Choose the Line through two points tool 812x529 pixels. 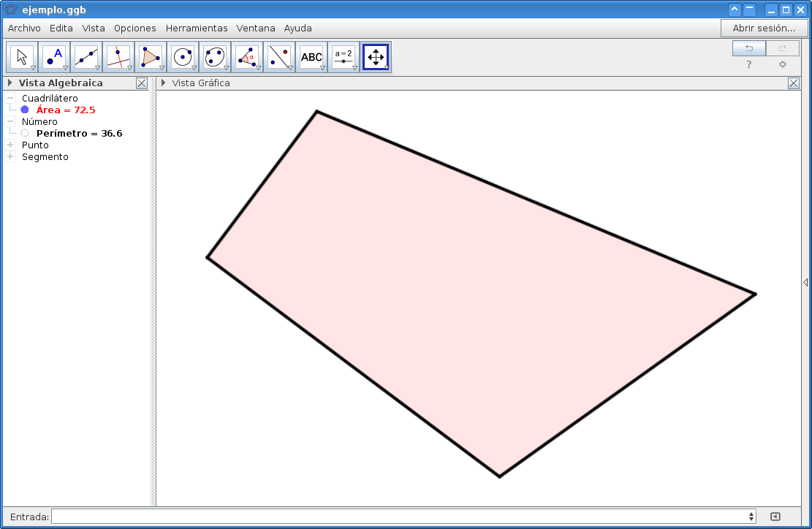pyautogui.click(x=86, y=56)
